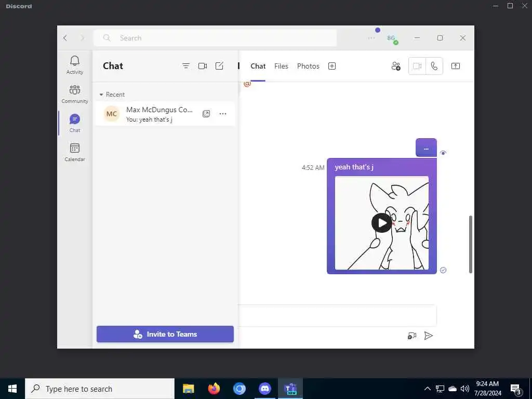Open the Max McDungus conversation
The width and height of the screenshot is (532, 399).
coord(165,114)
